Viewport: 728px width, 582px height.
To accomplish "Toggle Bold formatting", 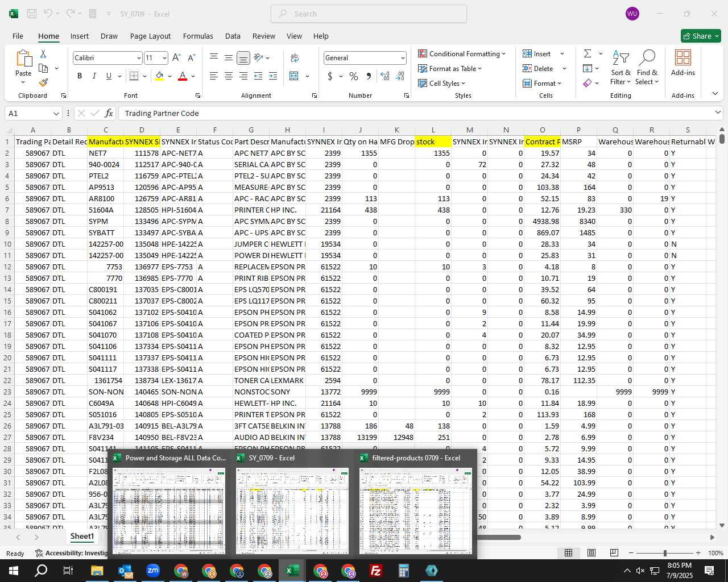I will [80, 76].
